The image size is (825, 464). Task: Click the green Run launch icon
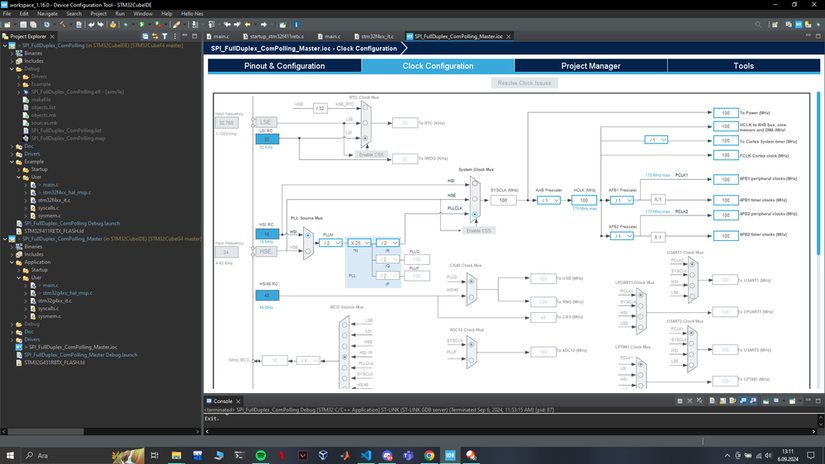(142, 25)
